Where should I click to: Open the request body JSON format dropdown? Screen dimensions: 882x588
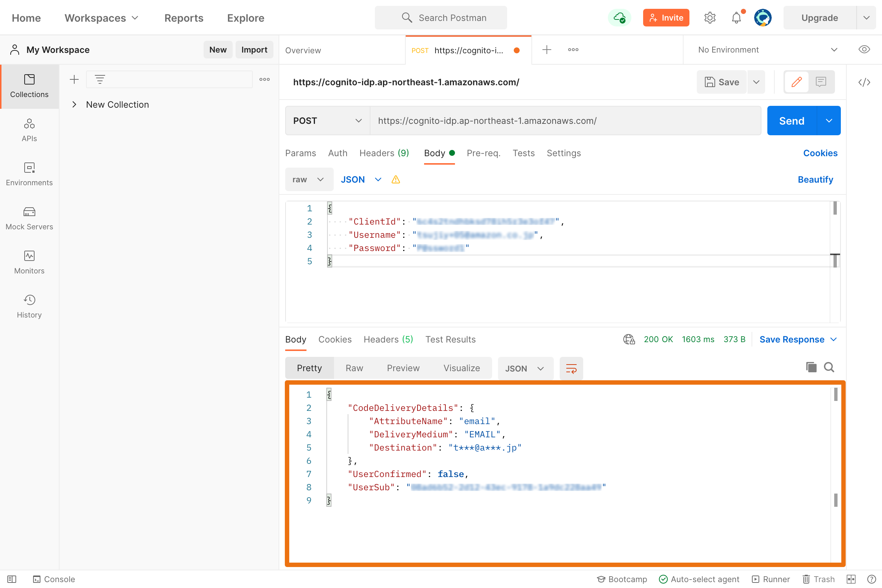(361, 180)
